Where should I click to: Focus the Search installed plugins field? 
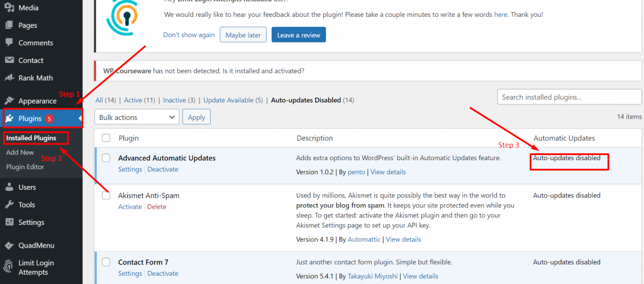[x=569, y=97]
